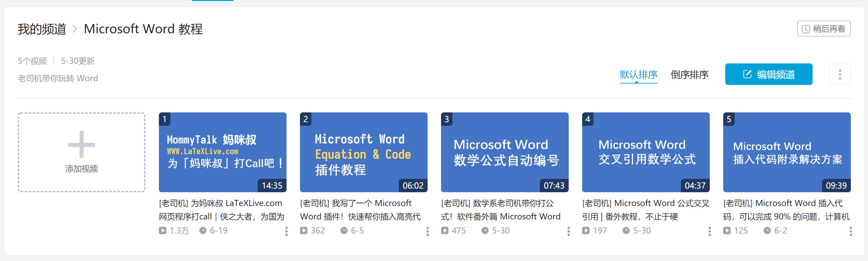Open the 我的频道 breadcrumb link
Viewport: 868px width, 261px height.
tap(42, 29)
